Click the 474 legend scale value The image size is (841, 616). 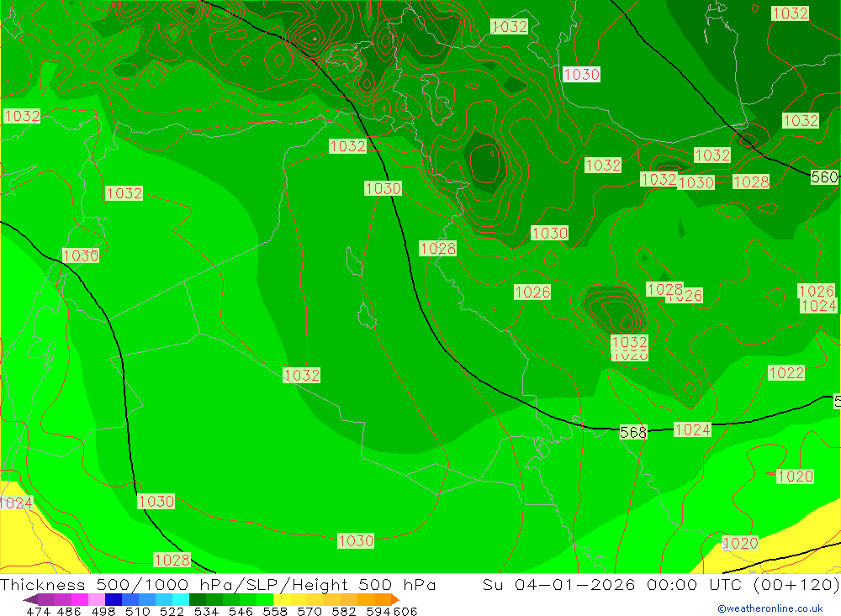(38, 611)
